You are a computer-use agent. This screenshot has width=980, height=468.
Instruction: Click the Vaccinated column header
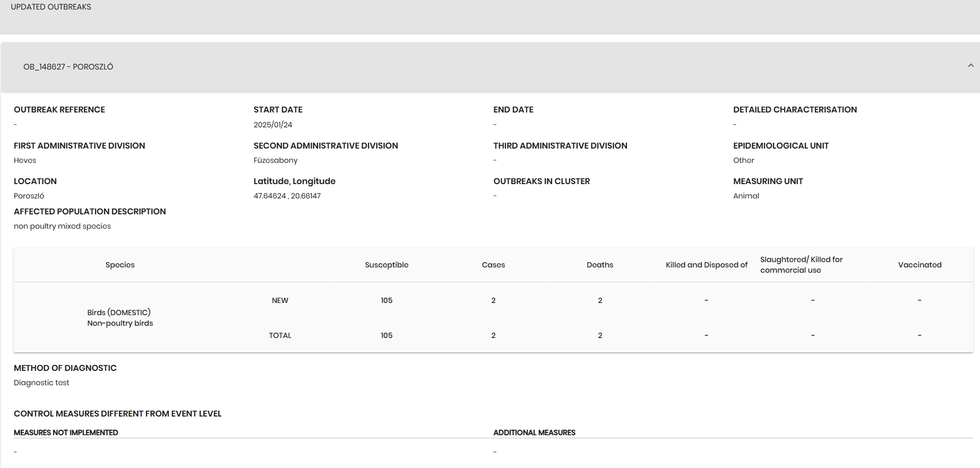(x=919, y=265)
